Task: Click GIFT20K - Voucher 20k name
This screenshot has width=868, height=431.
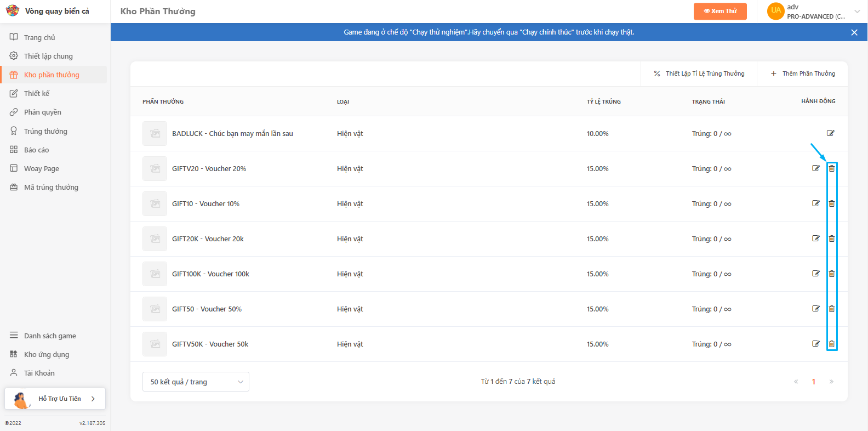Action: coord(208,239)
